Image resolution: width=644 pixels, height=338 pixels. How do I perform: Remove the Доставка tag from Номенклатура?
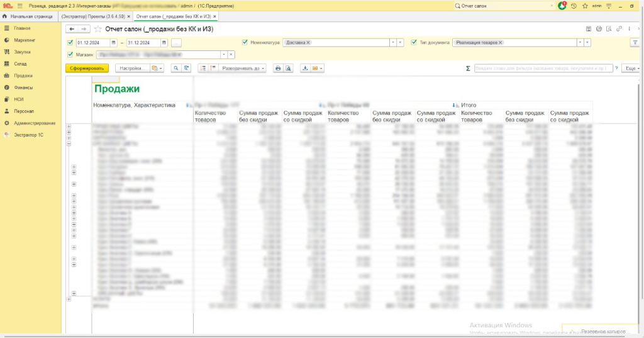(308, 43)
